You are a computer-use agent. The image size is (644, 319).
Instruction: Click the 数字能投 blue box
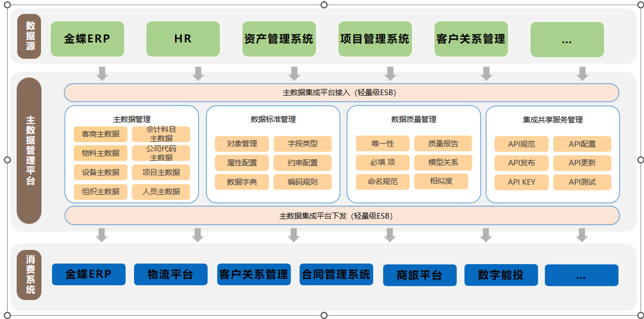pos(501,275)
